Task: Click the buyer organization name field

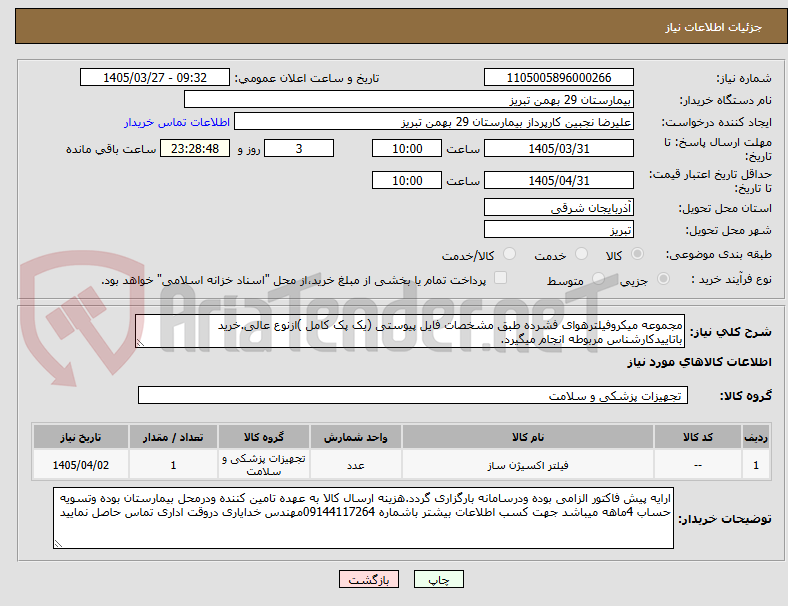Action: click(x=409, y=99)
